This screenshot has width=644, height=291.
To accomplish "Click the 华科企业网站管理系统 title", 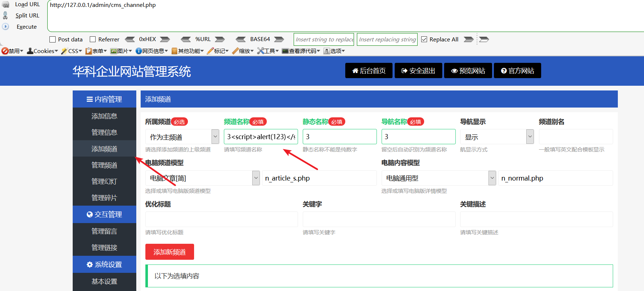I will (132, 71).
